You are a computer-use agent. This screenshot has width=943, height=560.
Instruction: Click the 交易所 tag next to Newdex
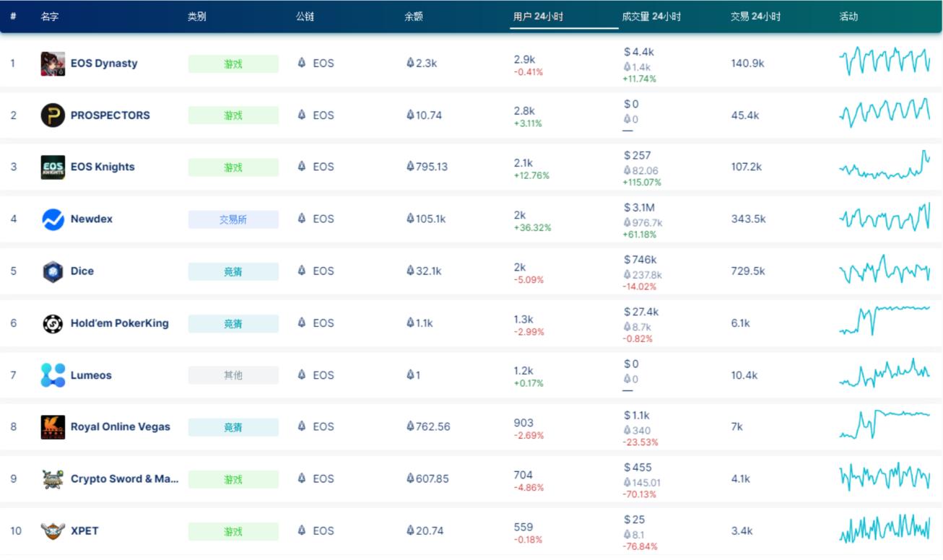(232, 219)
